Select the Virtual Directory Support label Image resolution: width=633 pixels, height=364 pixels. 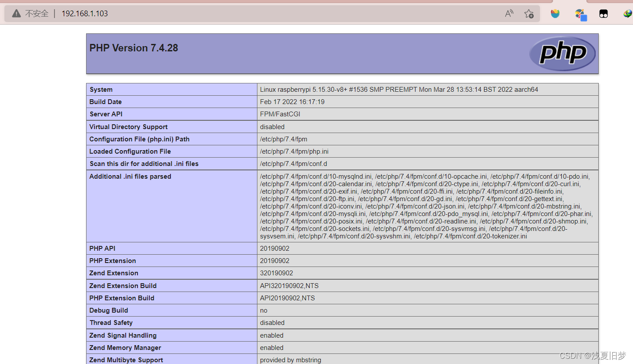pos(128,127)
